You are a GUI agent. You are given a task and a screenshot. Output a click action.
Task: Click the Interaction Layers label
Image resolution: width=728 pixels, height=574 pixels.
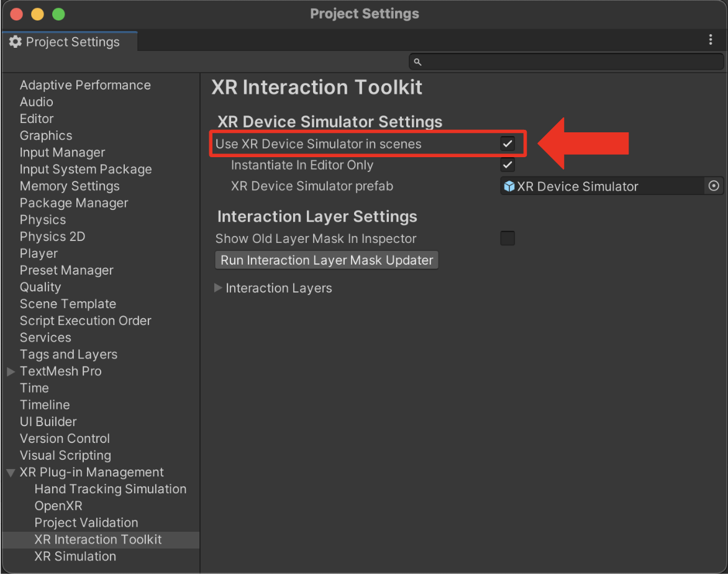pos(278,288)
